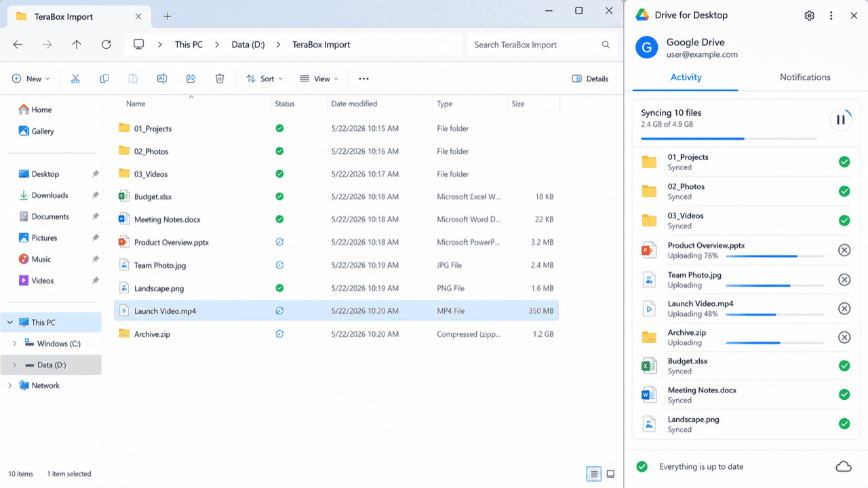This screenshot has height=488, width=868.
Task: Sort by the Status column header
Action: (285, 104)
